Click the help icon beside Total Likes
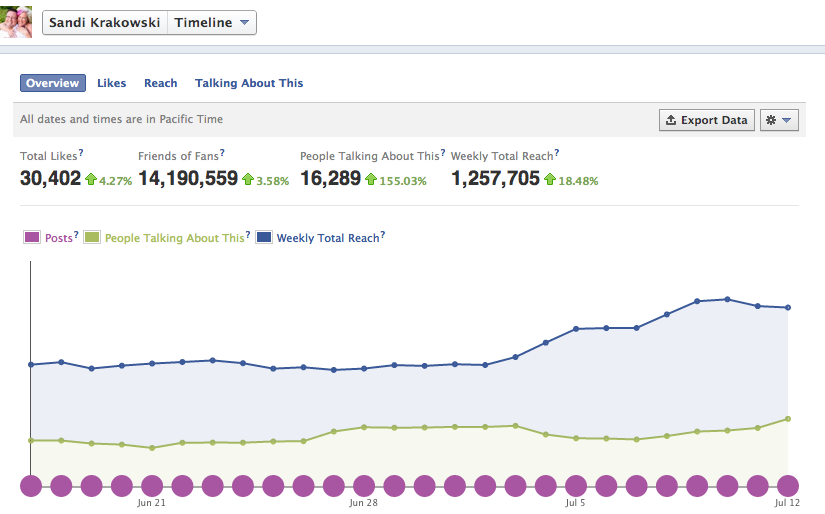825x514 pixels. (x=81, y=152)
